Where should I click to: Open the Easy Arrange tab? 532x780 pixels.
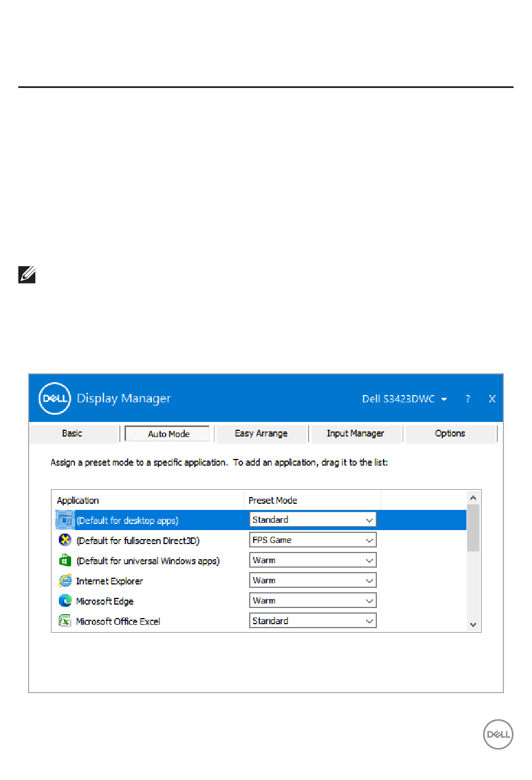pyautogui.click(x=262, y=434)
